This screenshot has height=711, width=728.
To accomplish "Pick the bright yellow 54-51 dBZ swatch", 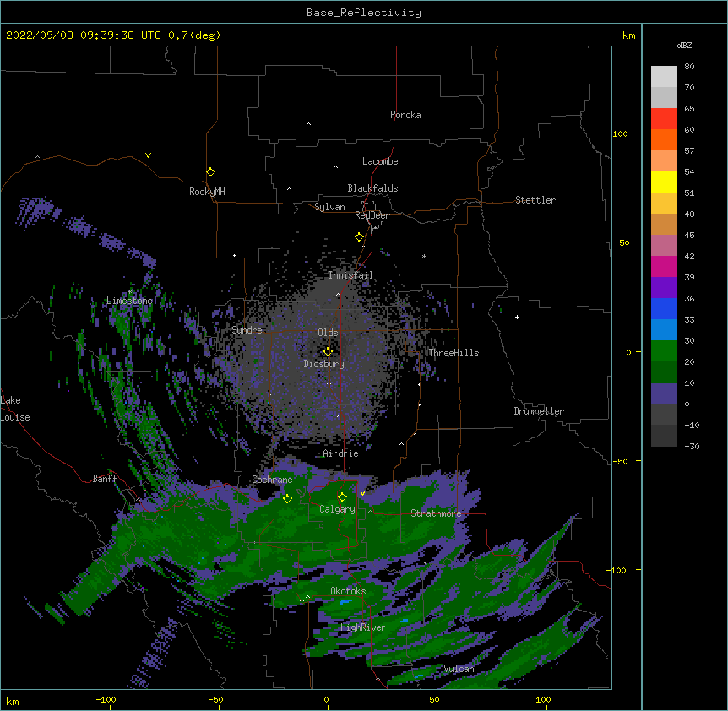I will pyautogui.click(x=664, y=182).
